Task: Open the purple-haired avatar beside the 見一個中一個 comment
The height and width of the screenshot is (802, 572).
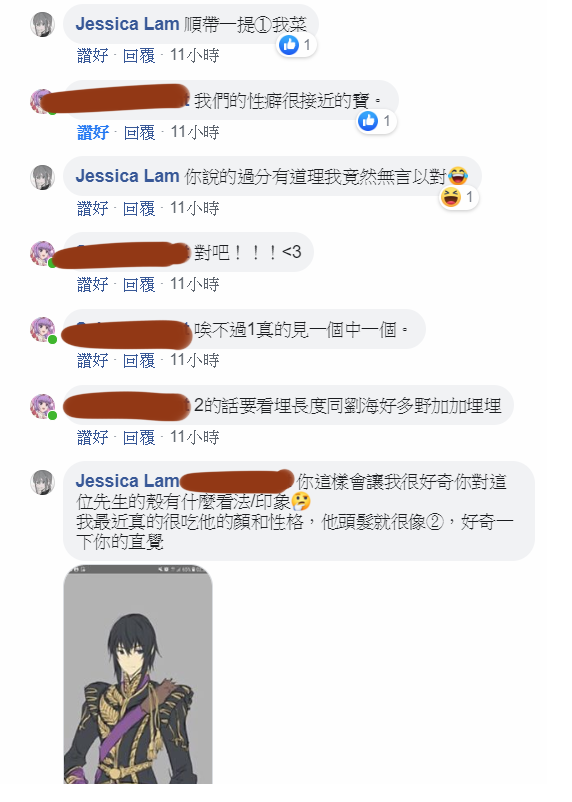Action: point(42,330)
